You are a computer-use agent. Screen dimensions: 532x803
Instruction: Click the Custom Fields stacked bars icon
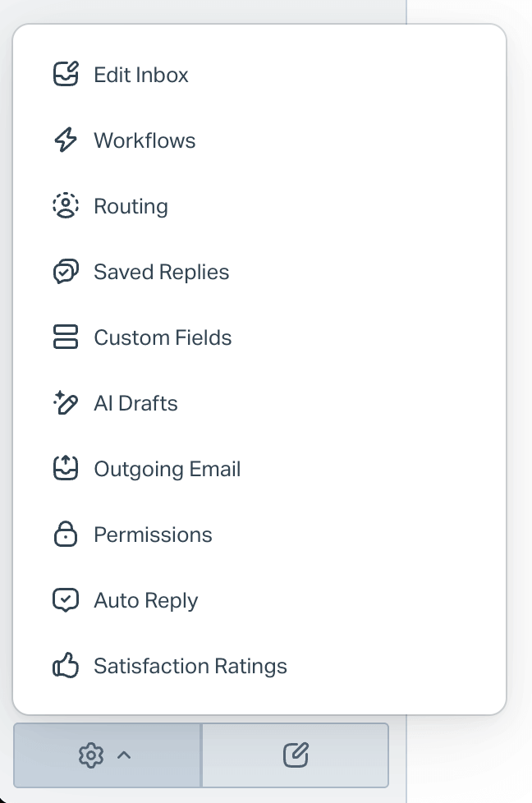[66, 337]
